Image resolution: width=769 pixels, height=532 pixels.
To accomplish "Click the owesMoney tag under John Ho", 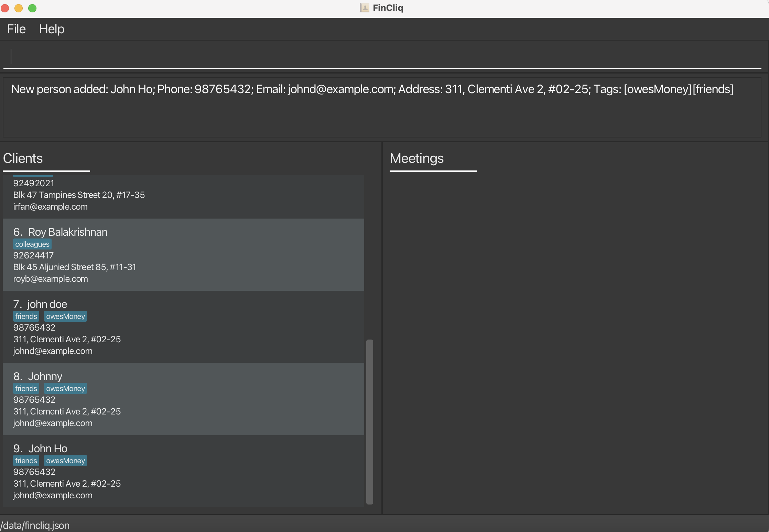I will pos(65,461).
